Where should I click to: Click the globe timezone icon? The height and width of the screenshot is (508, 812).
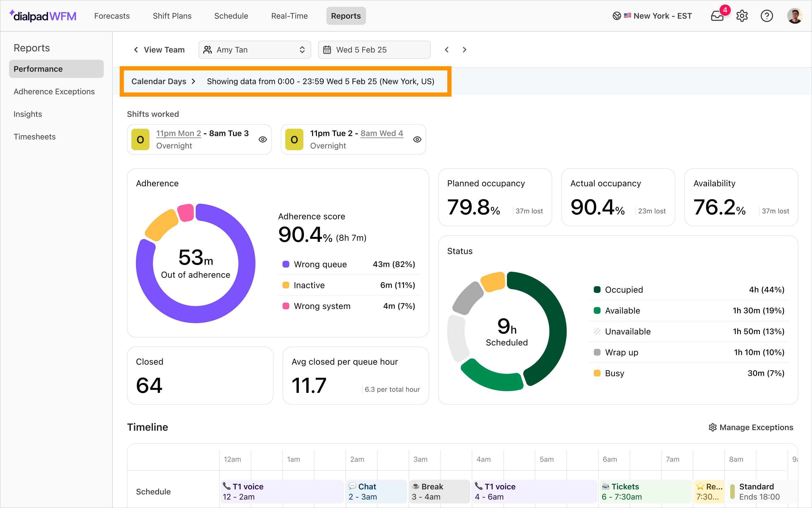tap(617, 16)
